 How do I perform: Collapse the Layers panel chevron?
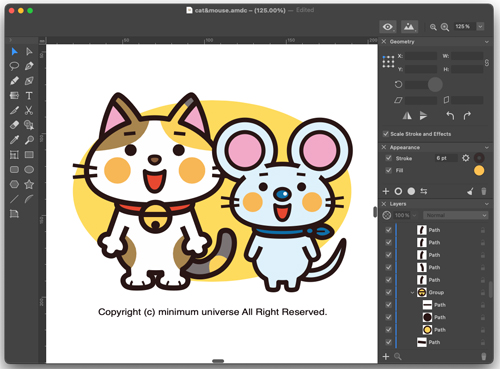tap(487, 204)
